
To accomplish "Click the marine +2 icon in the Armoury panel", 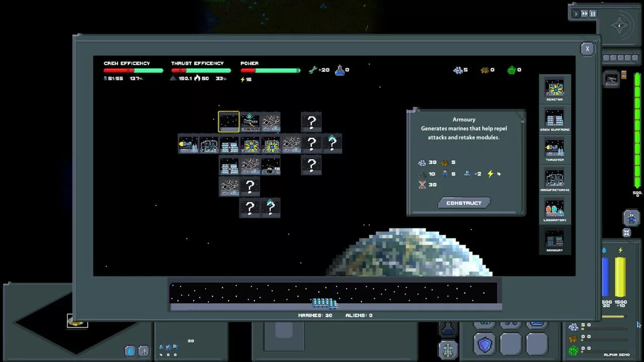I will point(467,174).
